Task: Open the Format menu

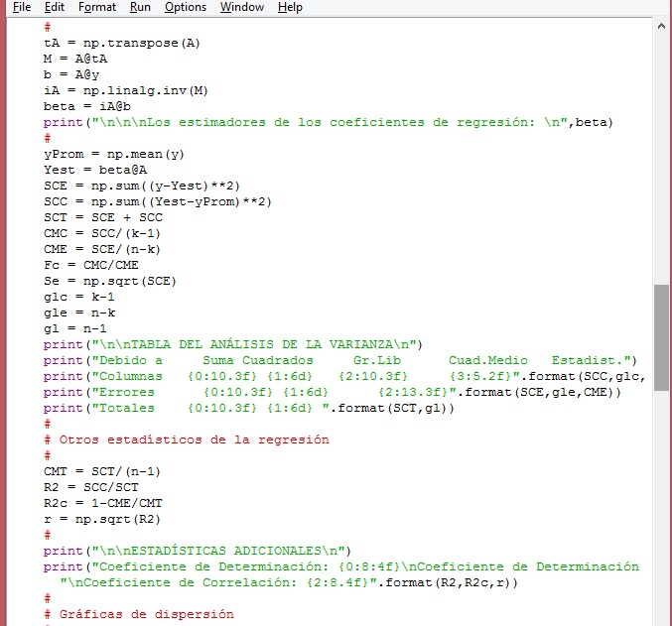Action: pos(97,7)
